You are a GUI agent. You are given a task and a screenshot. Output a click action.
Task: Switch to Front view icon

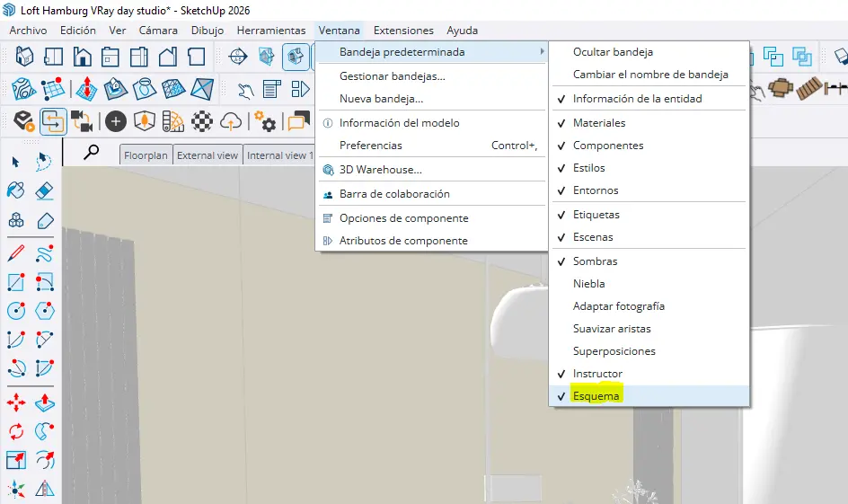pyautogui.click(x=83, y=57)
